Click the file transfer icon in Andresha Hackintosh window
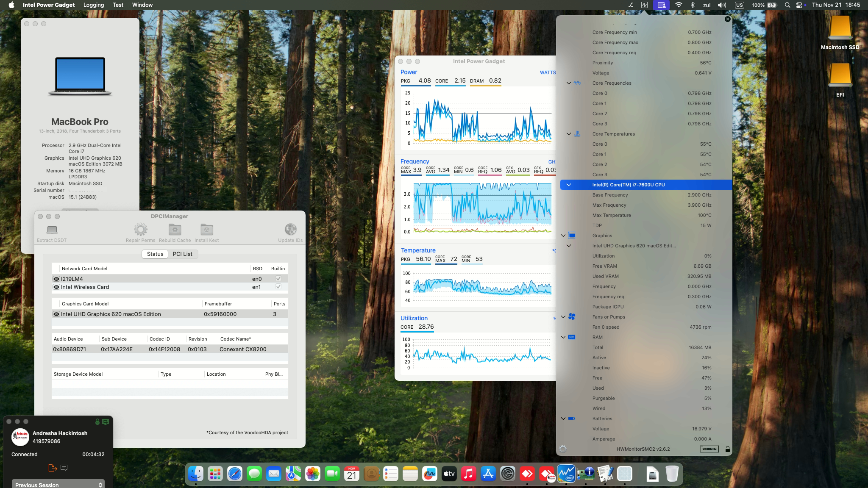 click(53, 468)
